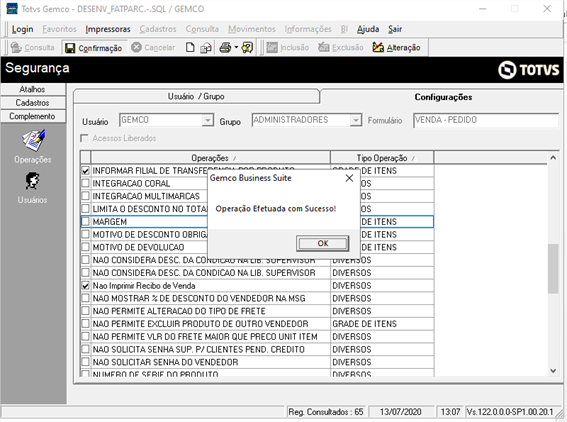This screenshot has height=422, width=567.
Task: Open the Impressoras menu
Action: (108, 29)
